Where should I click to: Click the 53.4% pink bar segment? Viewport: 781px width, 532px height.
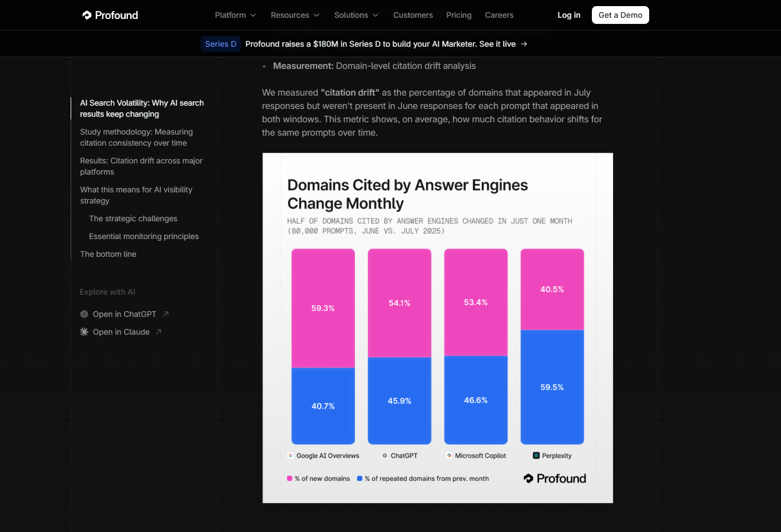pos(476,302)
